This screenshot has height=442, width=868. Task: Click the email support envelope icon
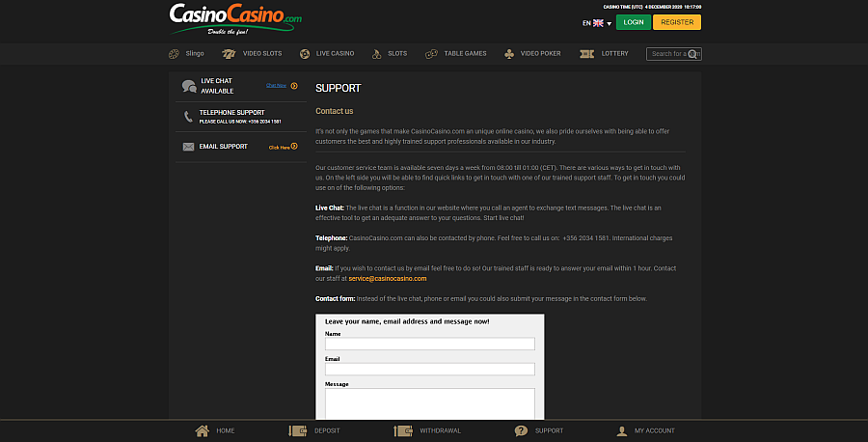(x=188, y=147)
